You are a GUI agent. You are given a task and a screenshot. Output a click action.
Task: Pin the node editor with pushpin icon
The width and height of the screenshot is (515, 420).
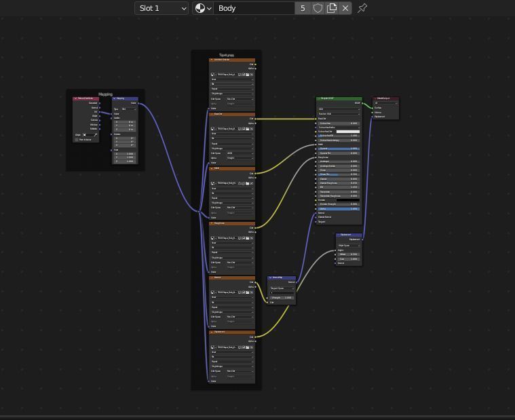[x=362, y=8]
